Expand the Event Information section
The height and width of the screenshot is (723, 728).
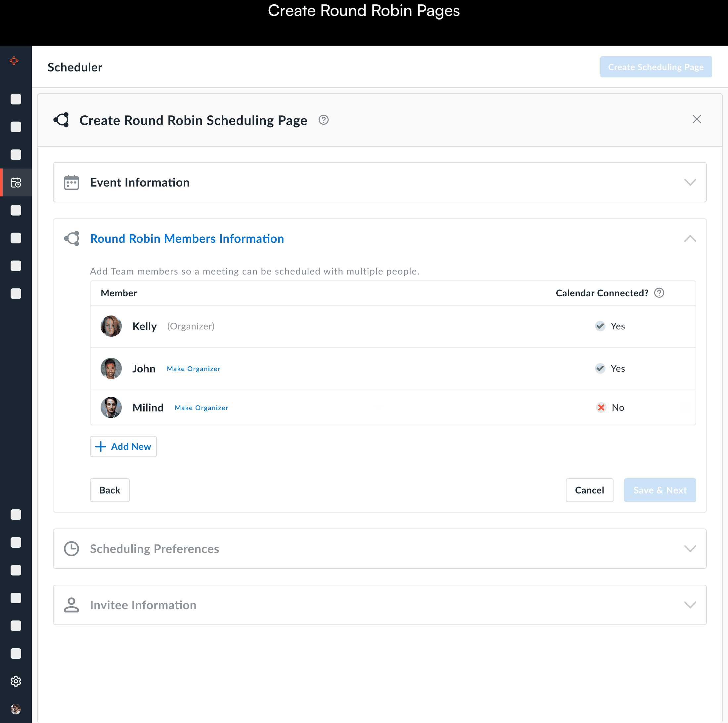[x=690, y=182]
